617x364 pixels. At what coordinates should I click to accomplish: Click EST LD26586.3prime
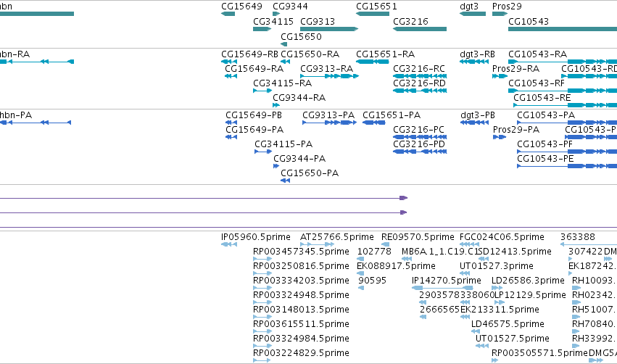tap(528, 281)
